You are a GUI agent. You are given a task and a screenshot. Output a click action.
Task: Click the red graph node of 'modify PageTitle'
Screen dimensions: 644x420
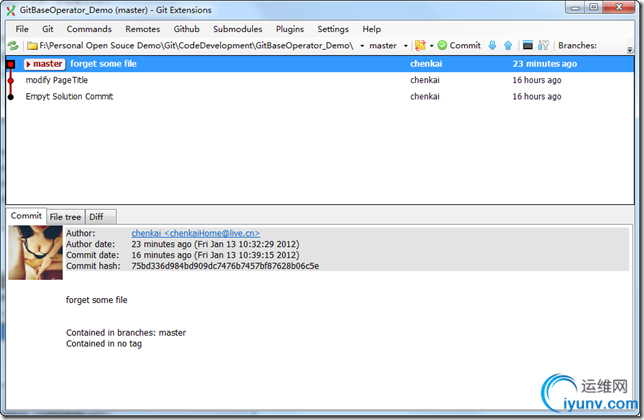pyautogui.click(x=11, y=80)
